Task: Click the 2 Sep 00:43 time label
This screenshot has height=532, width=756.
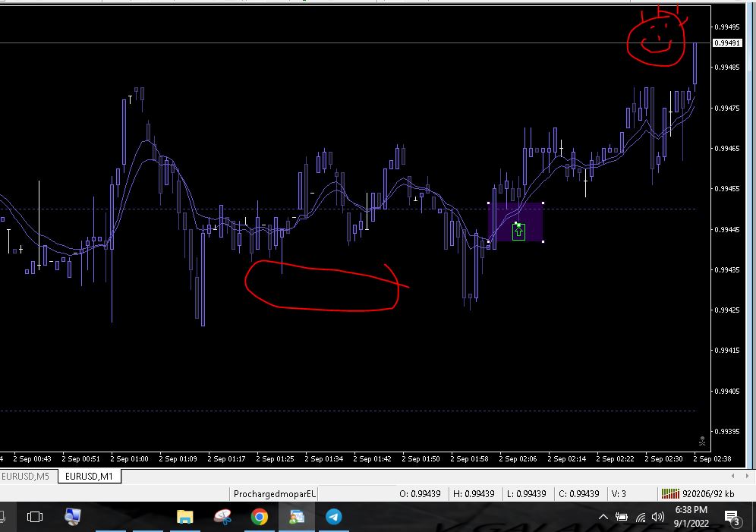Action: tap(33, 458)
